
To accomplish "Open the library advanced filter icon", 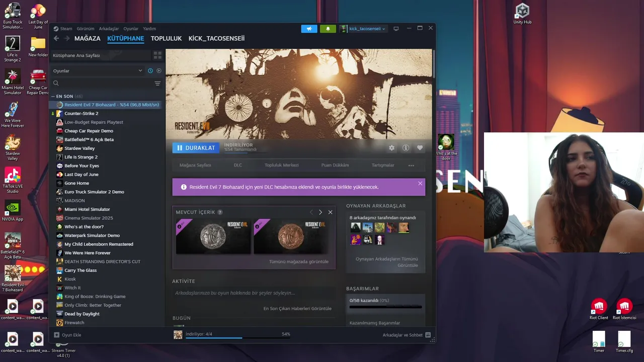I will coord(157,83).
